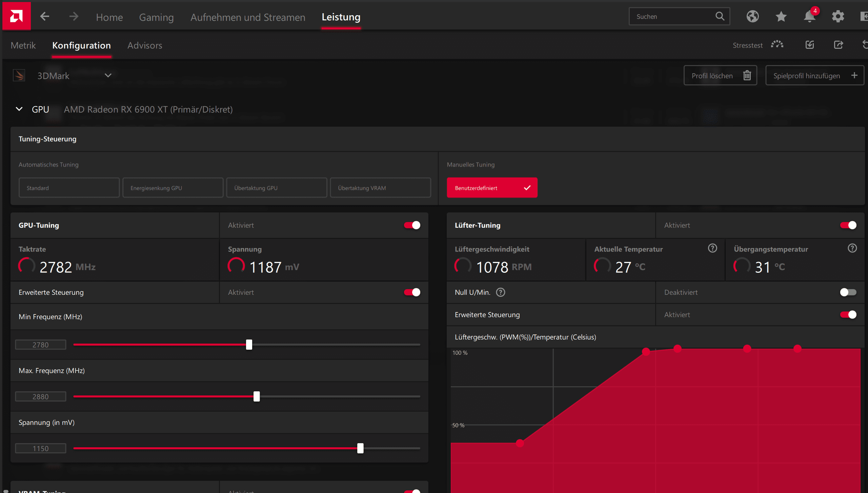
Task: Open settings with the gear icon
Action: tap(838, 16)
